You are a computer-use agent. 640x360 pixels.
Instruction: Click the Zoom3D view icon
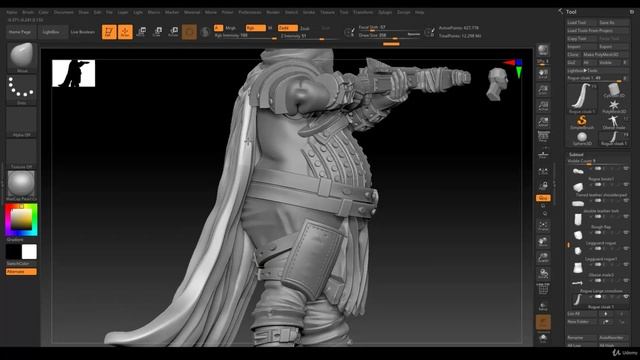[543, 258]
